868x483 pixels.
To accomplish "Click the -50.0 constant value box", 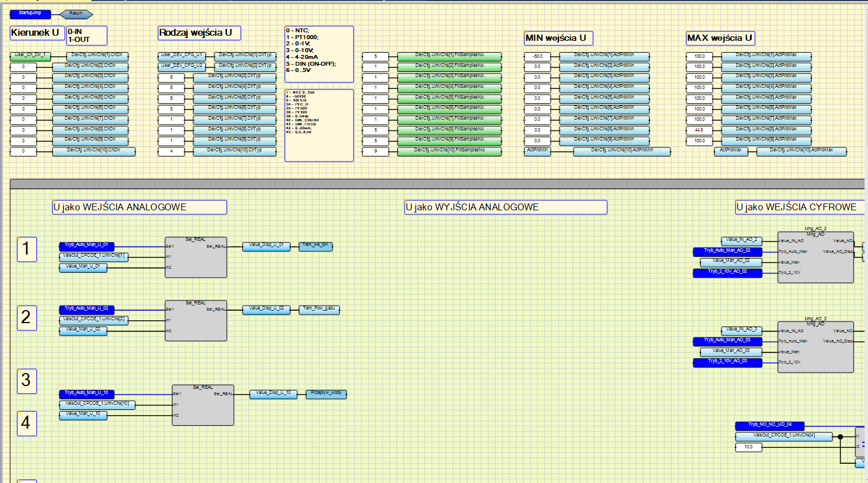I will pyautogui.click(x=537, y=57).
